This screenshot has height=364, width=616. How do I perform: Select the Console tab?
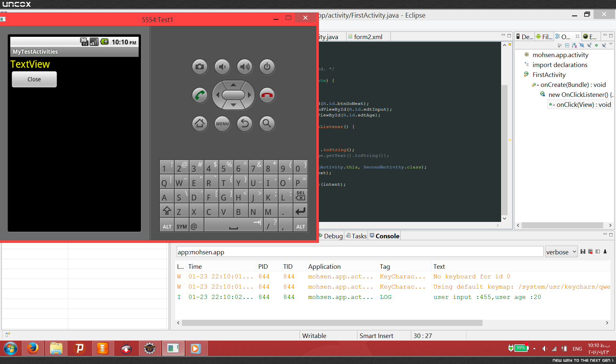pyautogui.click(x=384, y=236)
